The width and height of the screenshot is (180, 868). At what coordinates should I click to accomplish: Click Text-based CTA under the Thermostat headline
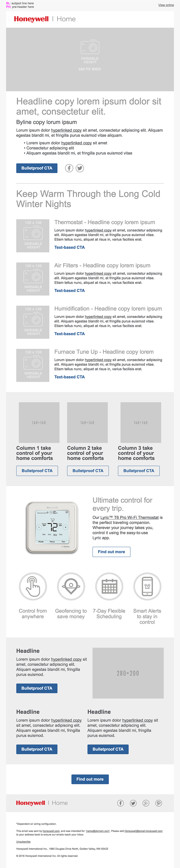[x=69, y=247]
